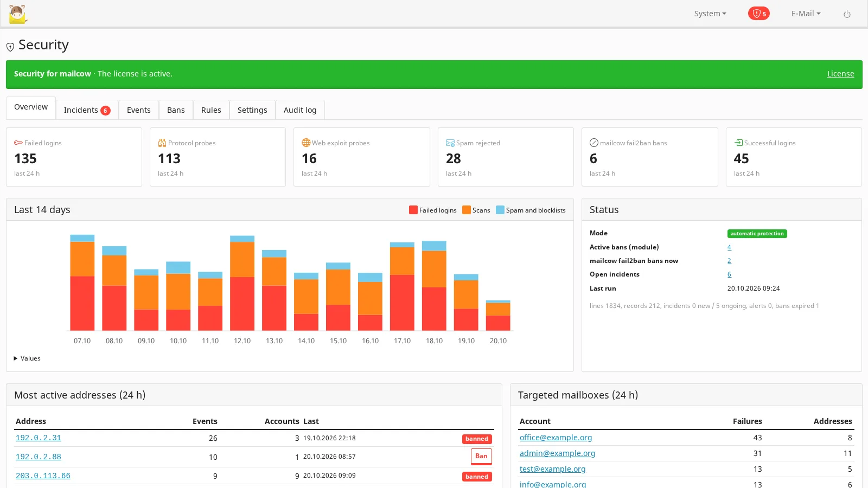The width and height of the screenshot is (868, 488).
Task: Click the Accounts column header
Action: [x=282, y=421]
